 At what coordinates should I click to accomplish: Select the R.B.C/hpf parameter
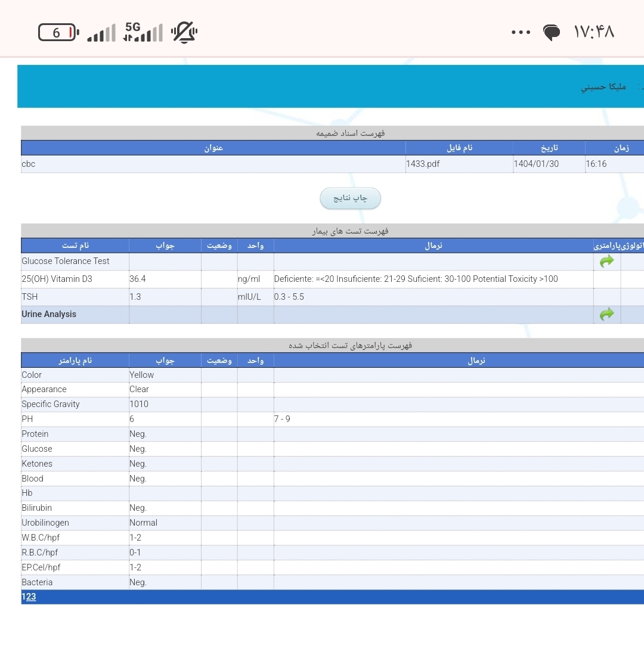[39, 553]
